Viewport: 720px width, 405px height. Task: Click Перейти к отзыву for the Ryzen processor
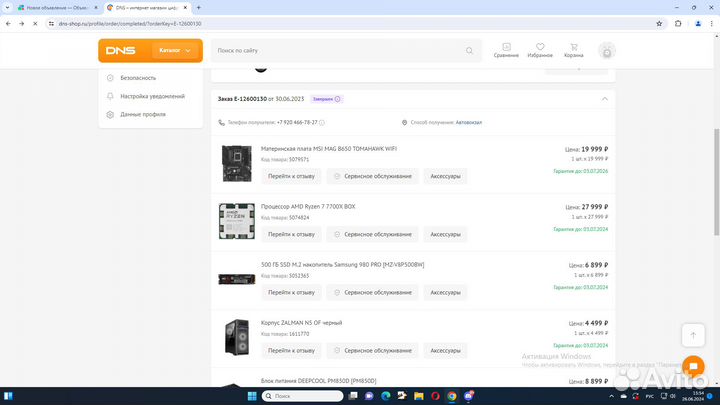click(x=291, y=234)
